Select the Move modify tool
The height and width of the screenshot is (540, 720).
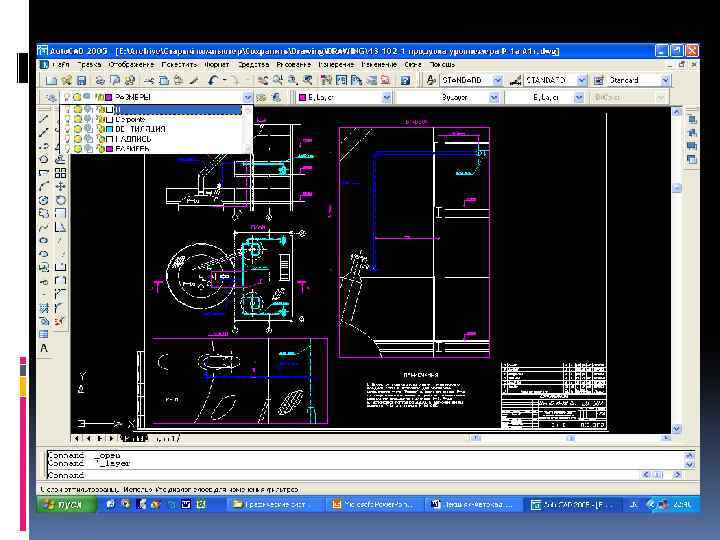point(61,186)
